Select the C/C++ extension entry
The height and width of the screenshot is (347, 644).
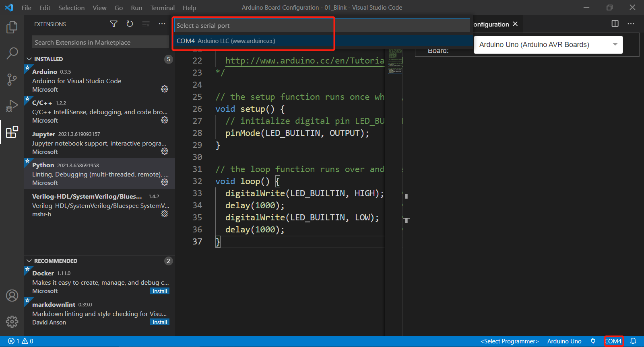coord(99,111)
